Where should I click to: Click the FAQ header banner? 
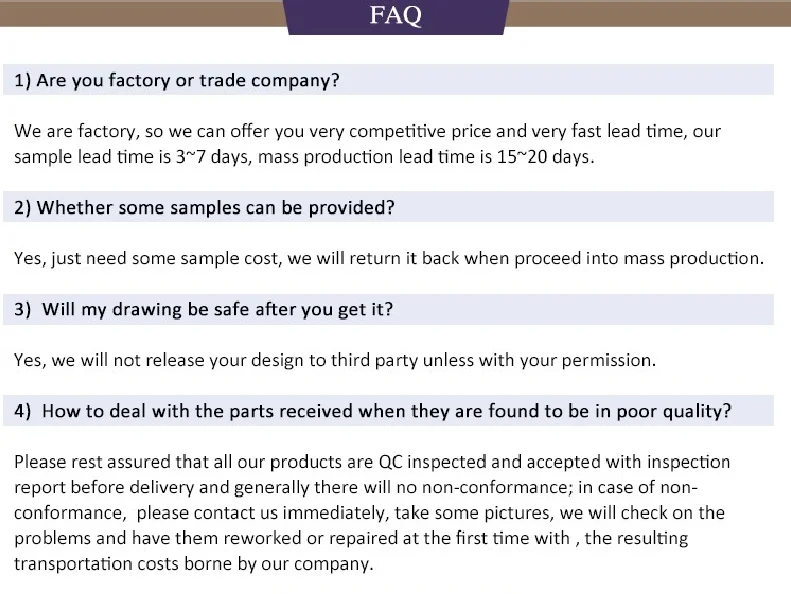396,15
